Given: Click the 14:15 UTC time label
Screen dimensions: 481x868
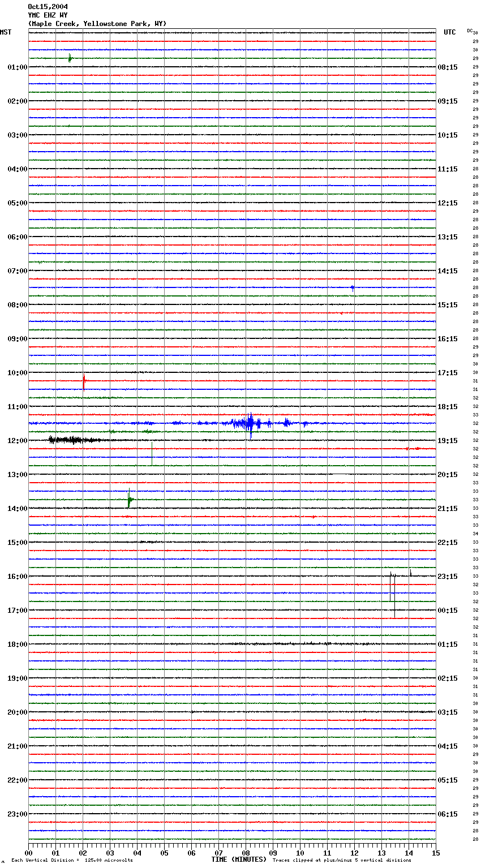Looking at the screenshot, I should [x=448, y=271].
